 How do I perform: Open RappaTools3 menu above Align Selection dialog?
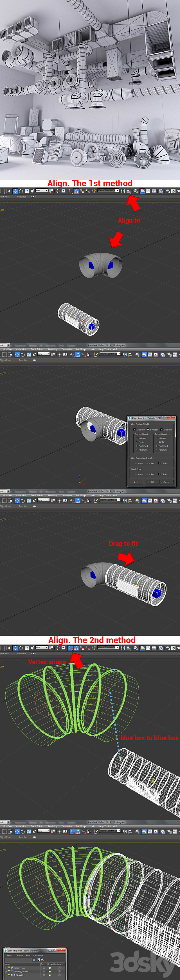[104, 349]
